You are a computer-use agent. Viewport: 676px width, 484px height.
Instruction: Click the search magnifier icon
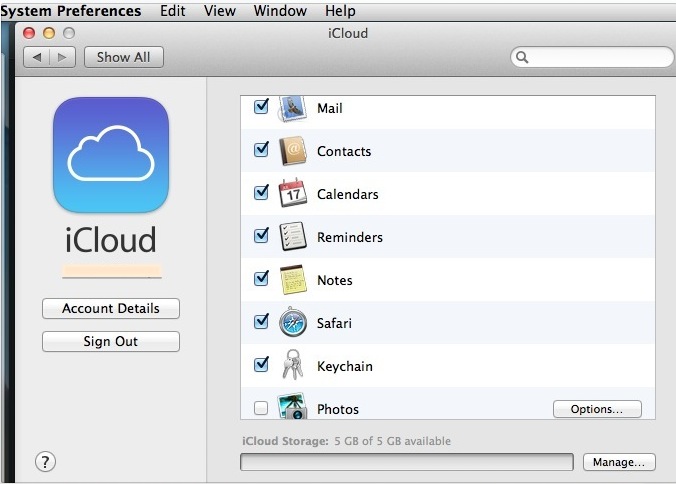click(x=522, y=57)
